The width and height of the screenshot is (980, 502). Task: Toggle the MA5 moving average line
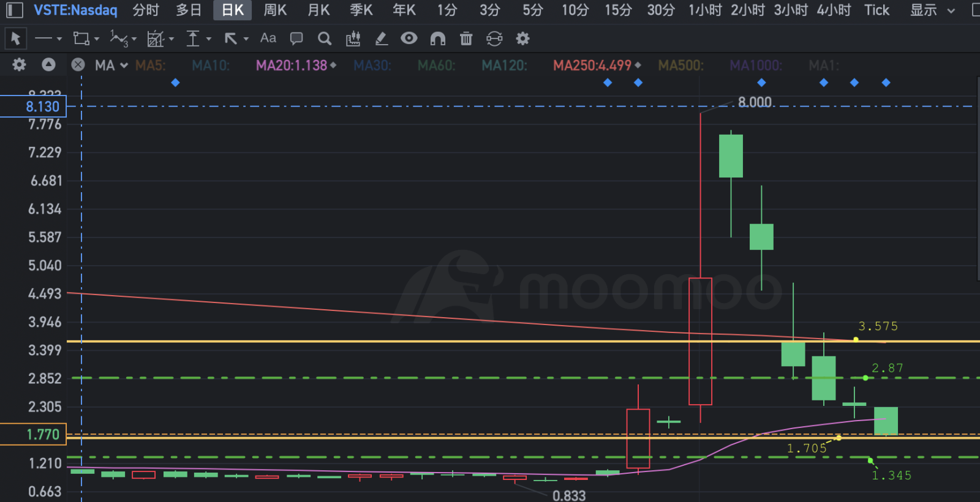pyautogui.click(x=151, y=66)
